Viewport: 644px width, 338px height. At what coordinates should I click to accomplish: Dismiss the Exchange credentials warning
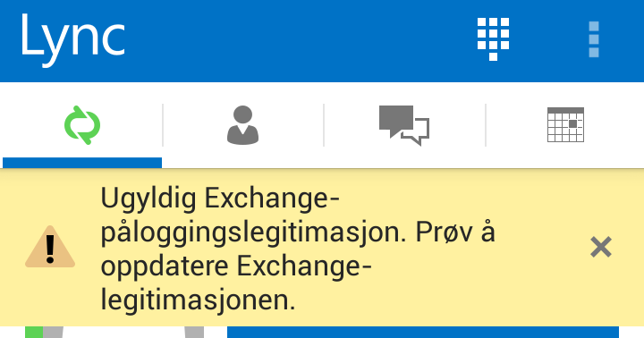click(x=601, y=247)
